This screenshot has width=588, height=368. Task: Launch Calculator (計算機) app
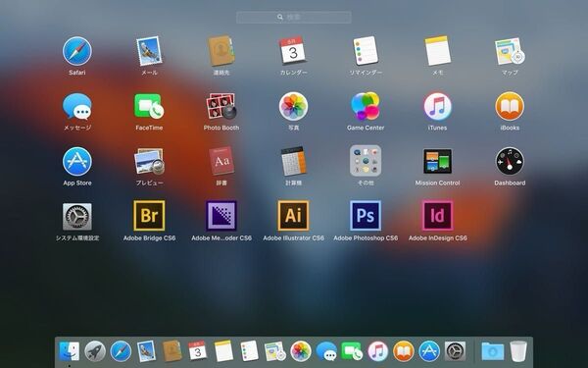tap(293, 162)
